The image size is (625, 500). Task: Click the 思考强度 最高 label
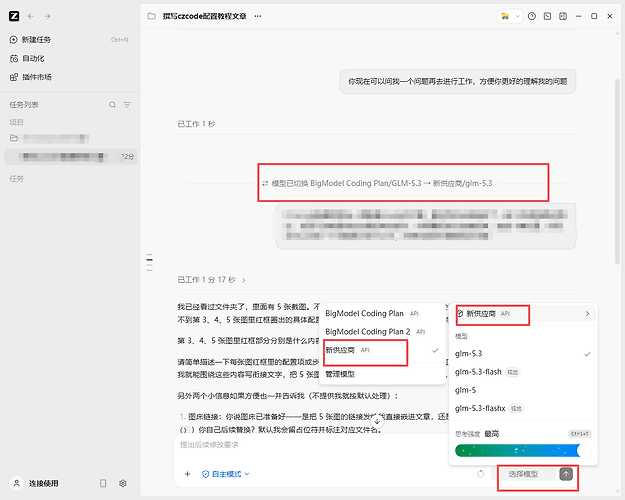(x=477, y=434)
